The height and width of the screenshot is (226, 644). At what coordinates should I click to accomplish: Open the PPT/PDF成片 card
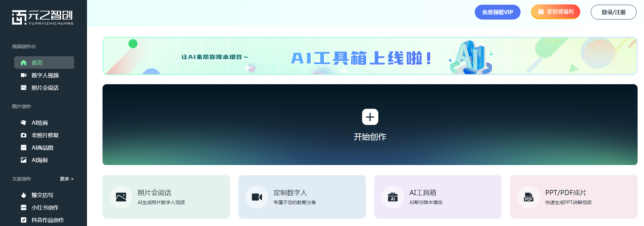pyautogui.click(x=574, y=197)
